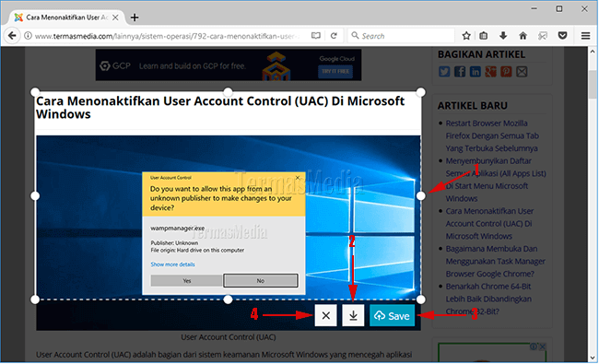Click the GCP TRY IT FREE ad button
This screenshot has height=364, width=599.
pos(335,72)
